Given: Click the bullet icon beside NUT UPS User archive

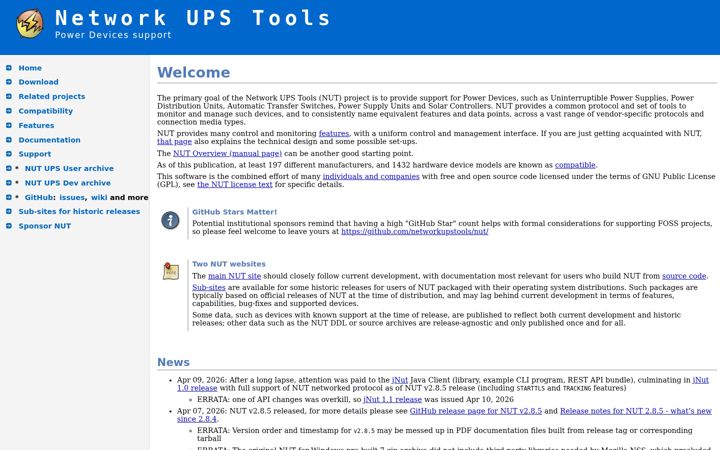Looking at the screenshot, I should [9, 169].
